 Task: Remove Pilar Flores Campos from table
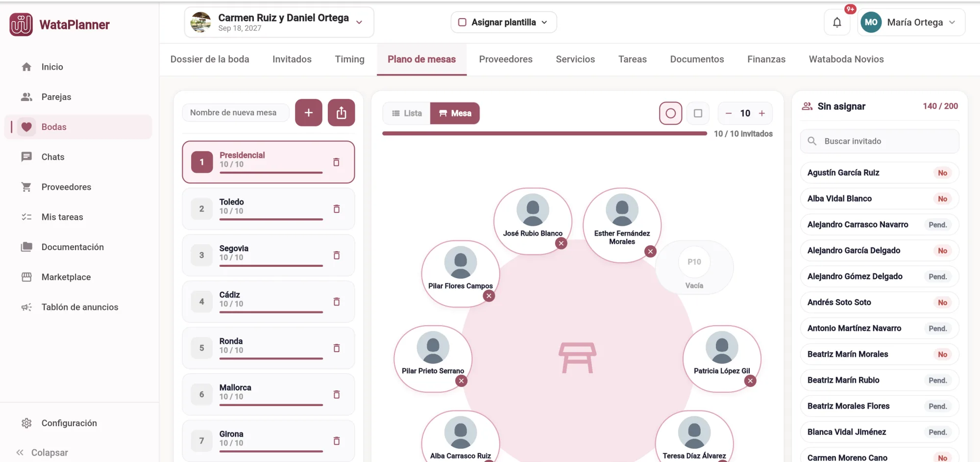click(489, 296)
